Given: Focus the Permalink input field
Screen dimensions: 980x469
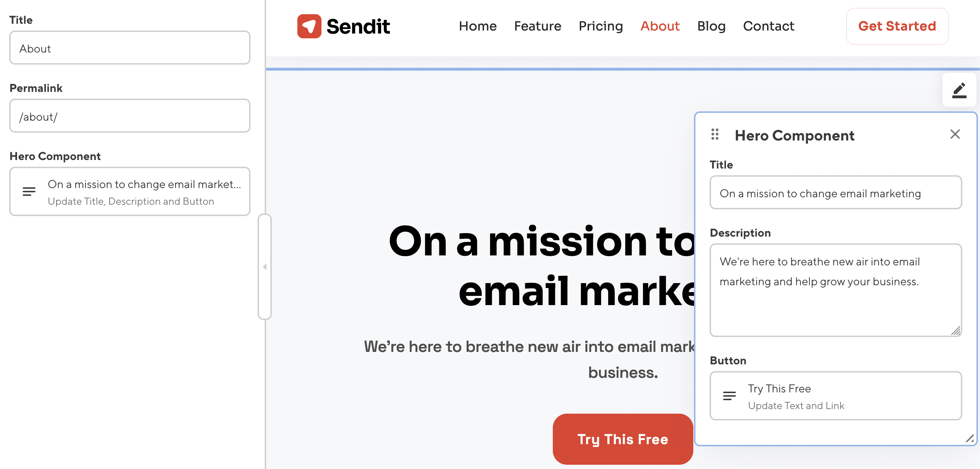Looking at the screenshot, I should coord(130,116).
